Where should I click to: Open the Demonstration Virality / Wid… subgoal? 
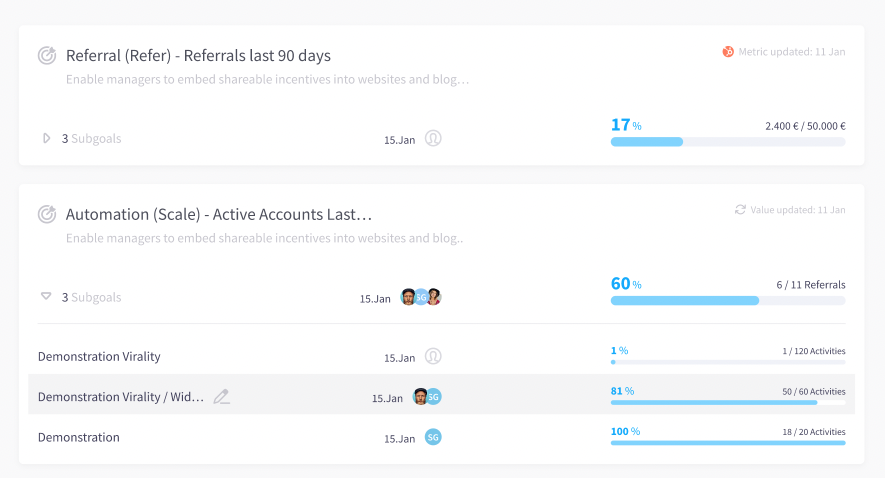(x=120, y=397)
